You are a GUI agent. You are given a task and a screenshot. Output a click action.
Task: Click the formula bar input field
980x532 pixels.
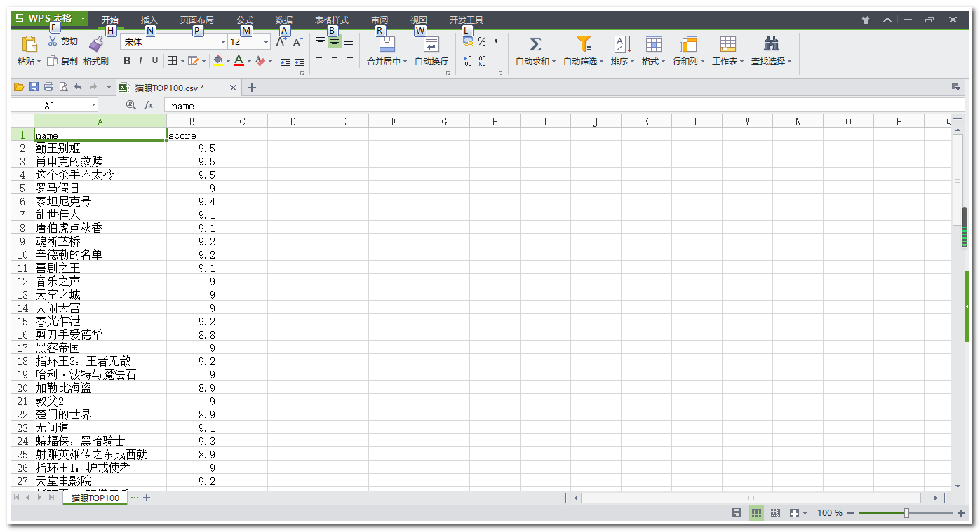click(x=563, y=106)
